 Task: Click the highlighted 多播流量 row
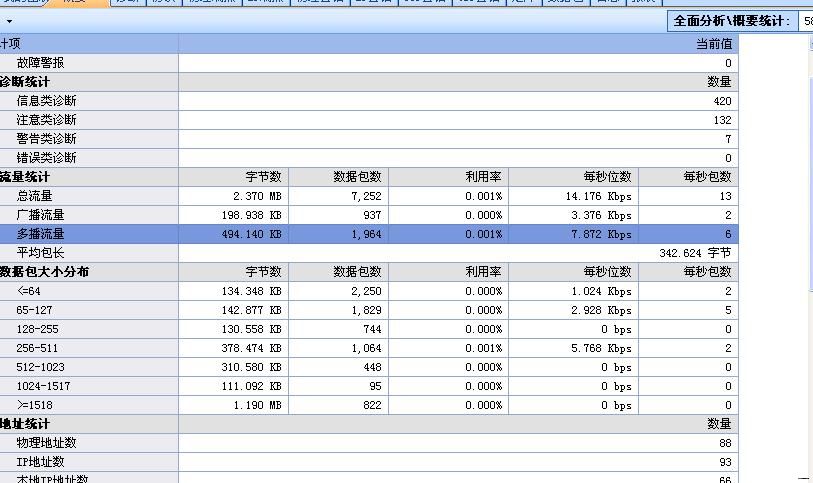click(x=40, y=234)
